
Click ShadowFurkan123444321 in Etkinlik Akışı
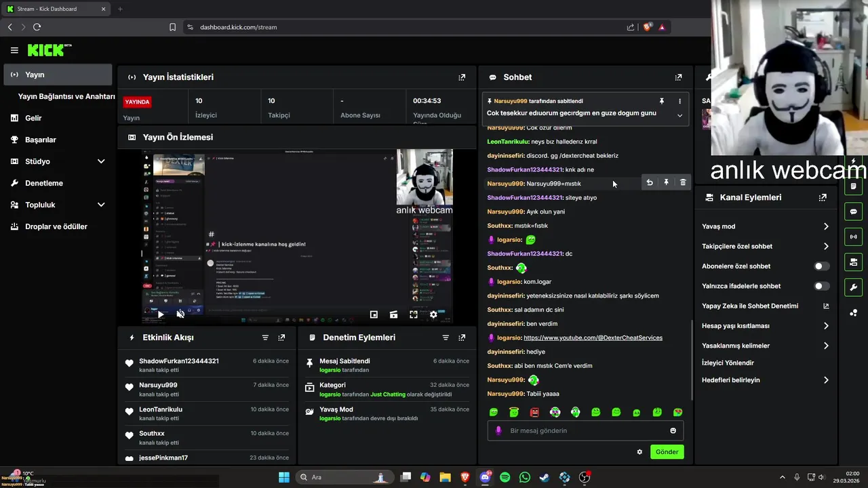coord(179,361)
